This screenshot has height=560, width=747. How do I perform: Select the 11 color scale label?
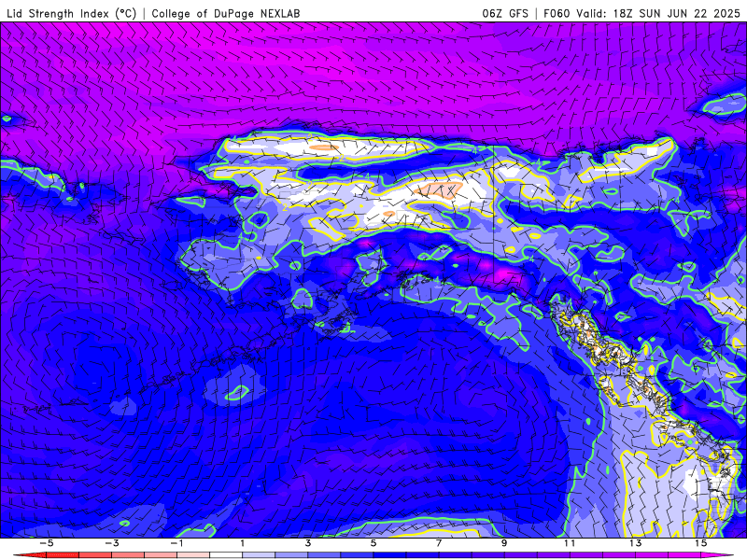(570, 543)
